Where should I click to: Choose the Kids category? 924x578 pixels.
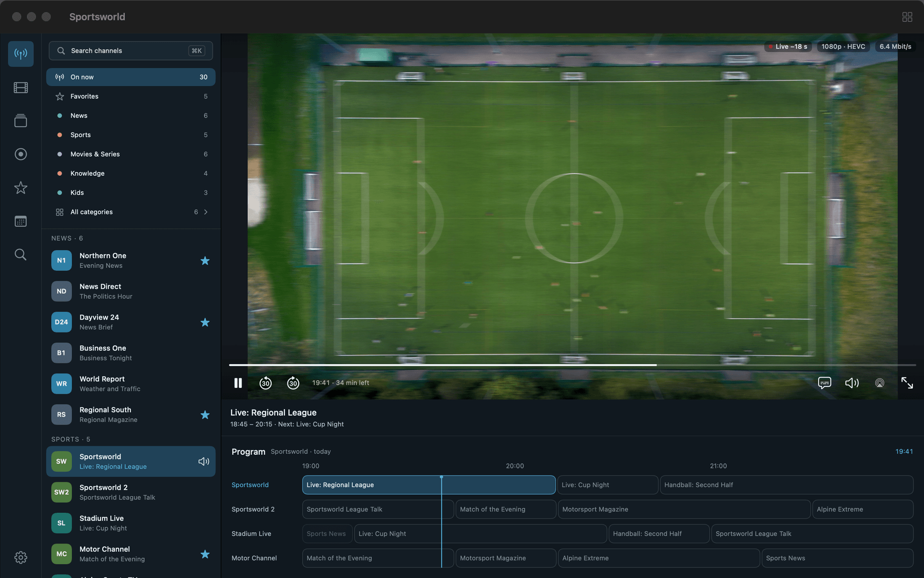(131, 193)
